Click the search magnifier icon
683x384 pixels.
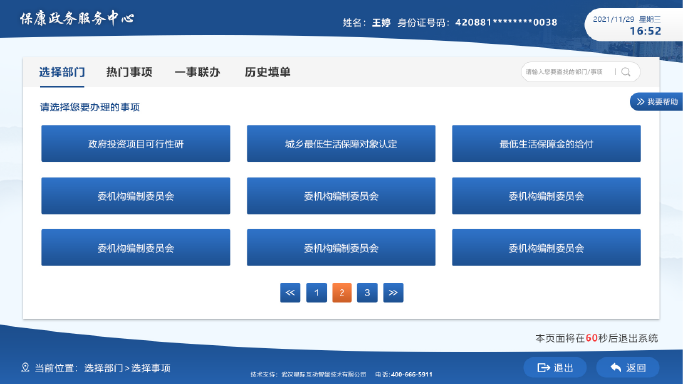pos(626,72)
